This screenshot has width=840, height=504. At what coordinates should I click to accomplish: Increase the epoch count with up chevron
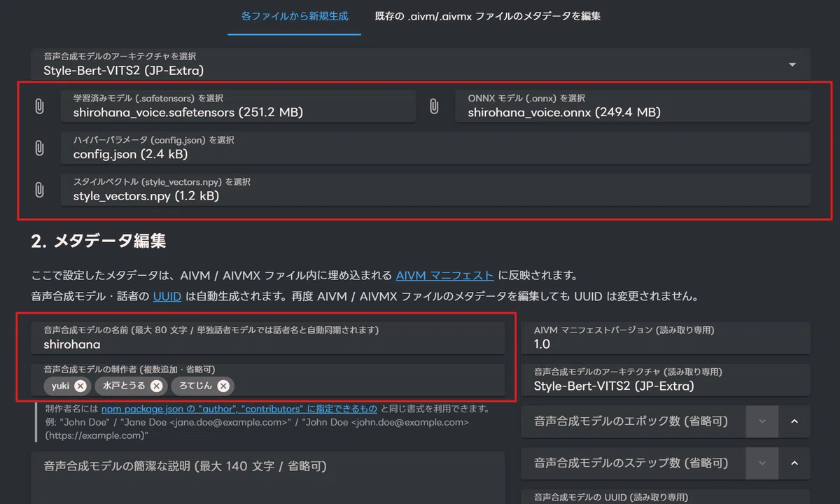794,421
